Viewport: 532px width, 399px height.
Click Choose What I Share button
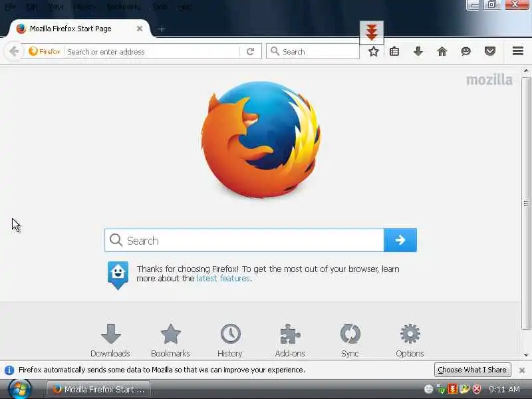click(472, 370)
